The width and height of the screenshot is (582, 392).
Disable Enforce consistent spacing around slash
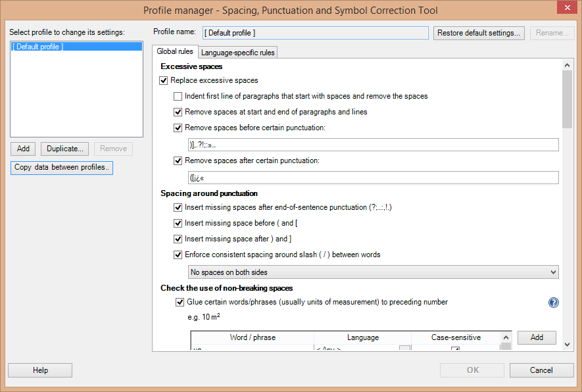click(x=178, y=255)
